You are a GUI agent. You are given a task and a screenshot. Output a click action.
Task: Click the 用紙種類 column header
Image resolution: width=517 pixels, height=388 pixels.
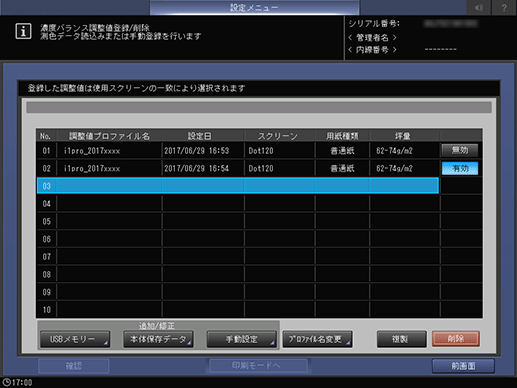click(342, 136)
